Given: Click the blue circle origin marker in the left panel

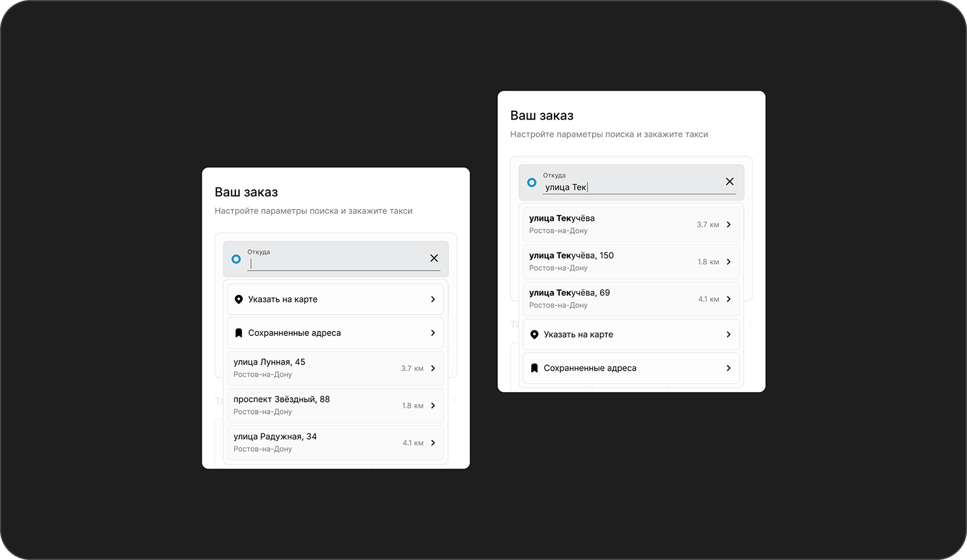Looking at the screenshot, I should click(x=236, y=259).
